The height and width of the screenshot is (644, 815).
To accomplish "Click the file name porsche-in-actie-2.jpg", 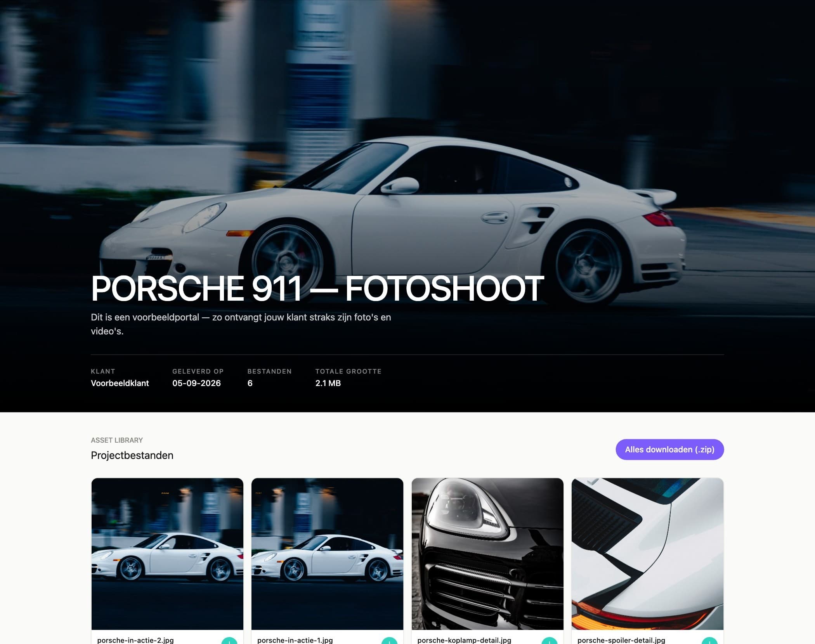I will [x=135, y=640].
